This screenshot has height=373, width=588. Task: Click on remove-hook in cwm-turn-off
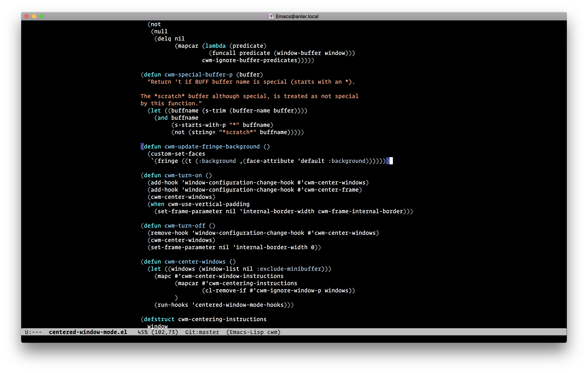(169, 233)
